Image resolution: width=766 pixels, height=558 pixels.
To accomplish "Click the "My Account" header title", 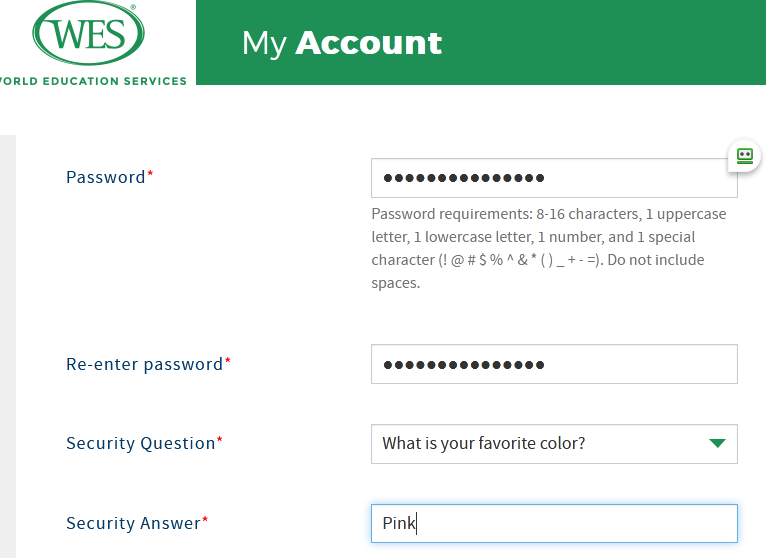I will point(342,43).
